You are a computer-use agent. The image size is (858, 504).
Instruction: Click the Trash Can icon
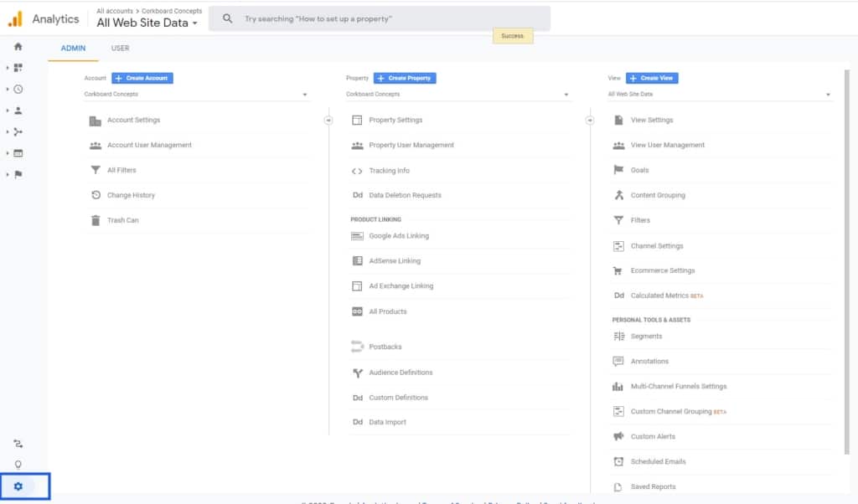pyautogui.click(x=96, y=220)
